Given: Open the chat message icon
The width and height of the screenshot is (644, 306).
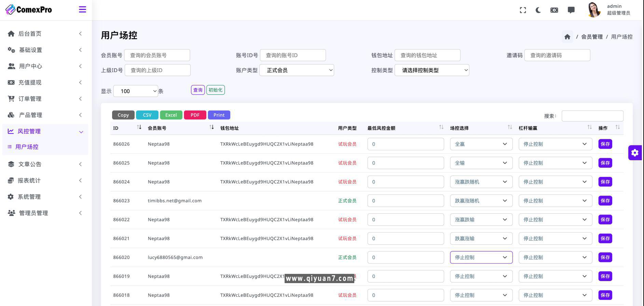Looking at the screenshot, I should click(571, 10).
